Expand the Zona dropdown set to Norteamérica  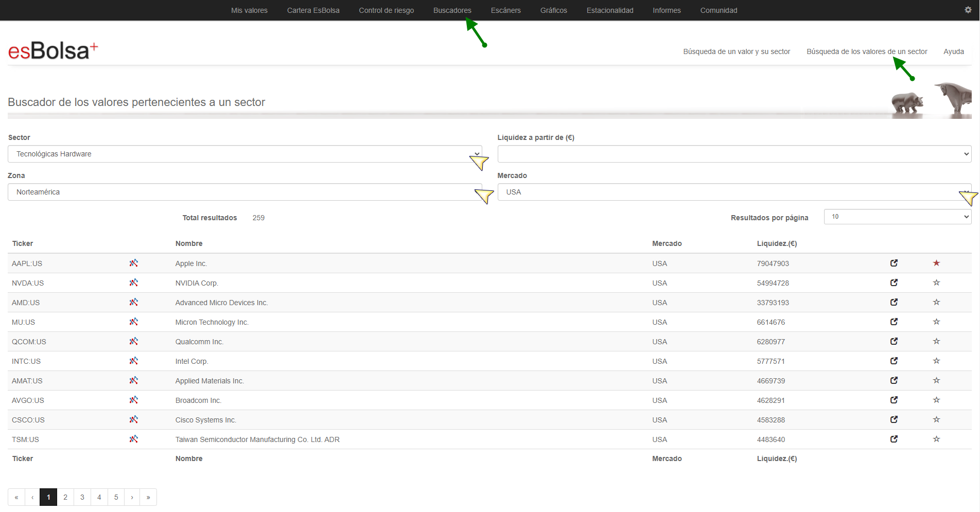(x=244, y=192)
